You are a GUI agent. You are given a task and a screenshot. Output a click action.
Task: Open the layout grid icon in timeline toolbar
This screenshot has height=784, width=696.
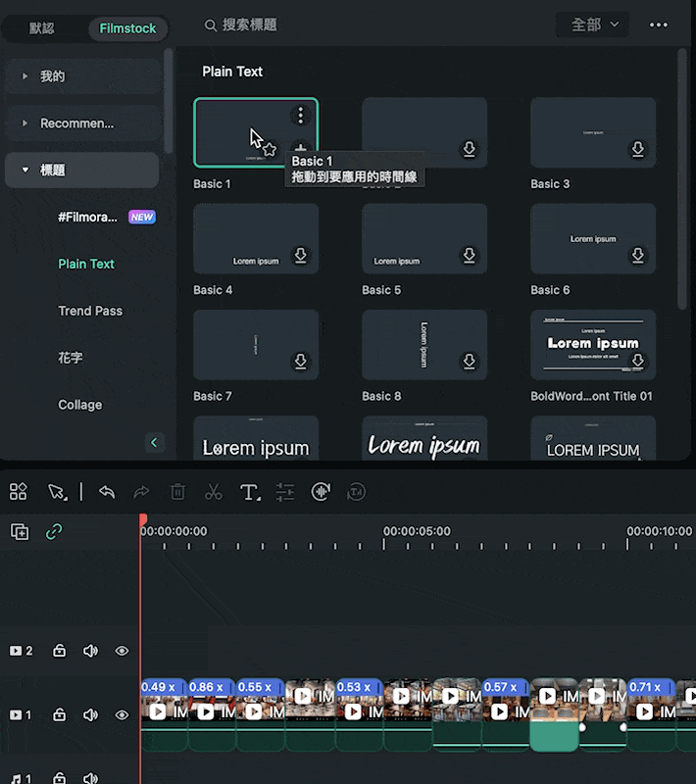[18, 492]
